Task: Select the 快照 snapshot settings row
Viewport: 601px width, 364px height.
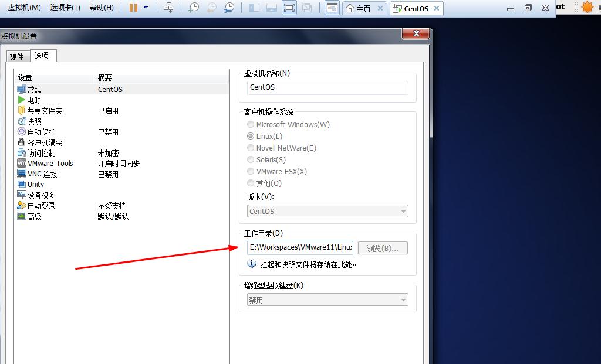Action: click(x=122, y=121)
